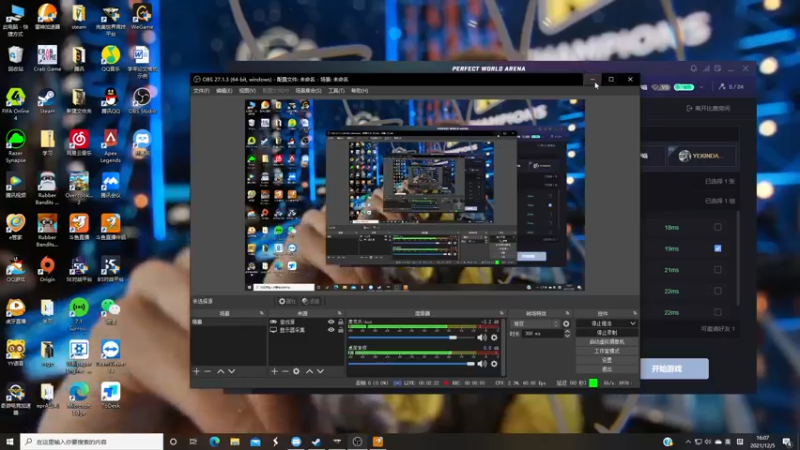Open the Edit menu in OBS
800x450 pixels.
(x=224, y=90)
